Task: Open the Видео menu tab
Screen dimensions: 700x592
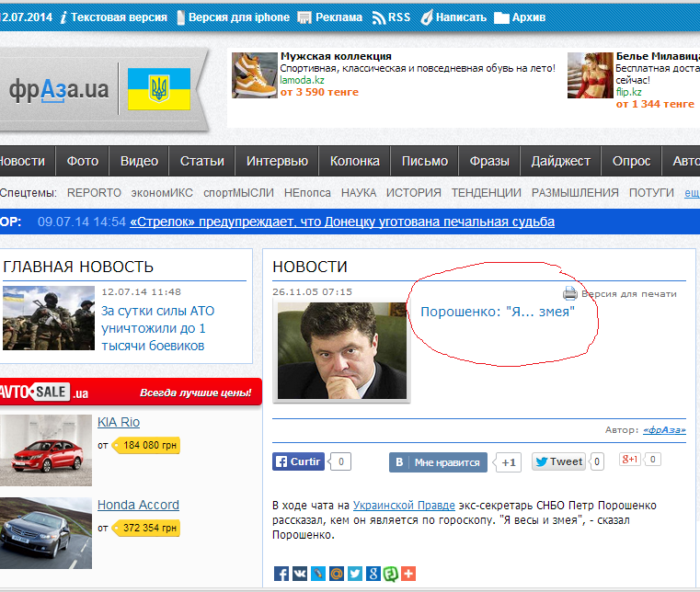Action: 139,161
